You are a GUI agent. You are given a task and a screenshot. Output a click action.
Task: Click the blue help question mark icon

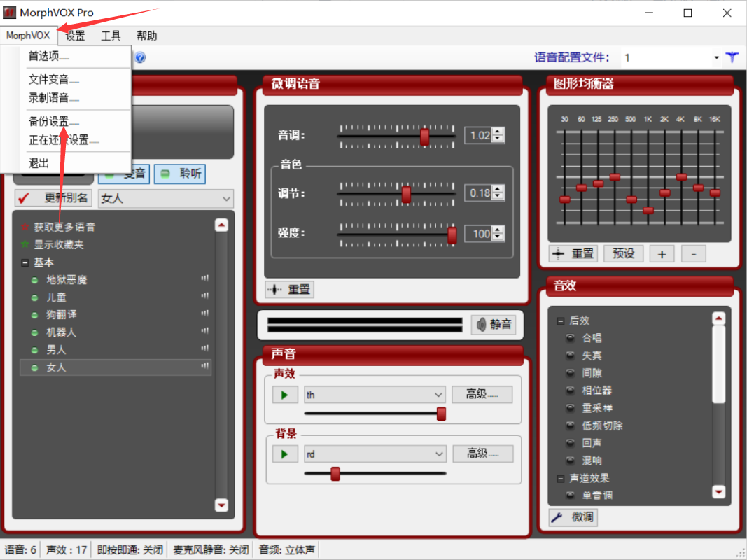pyautogui.click(x=140, y=57)
